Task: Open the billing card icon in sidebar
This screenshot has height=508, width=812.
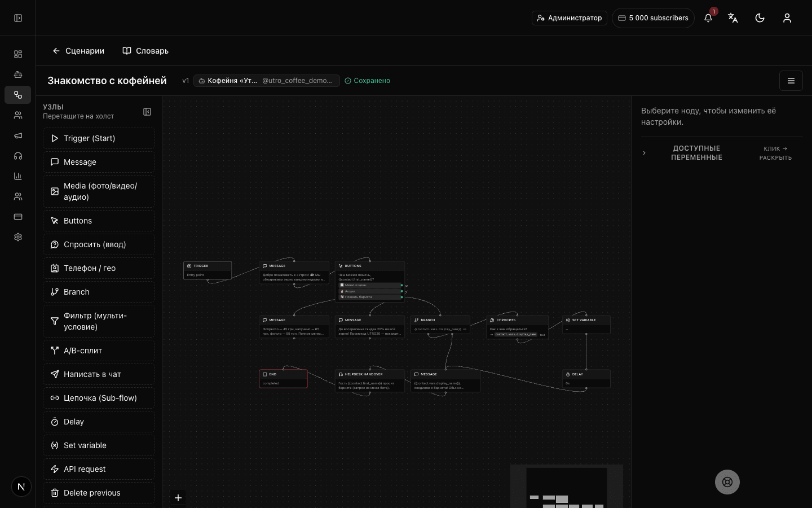Action: click(18, 217)
